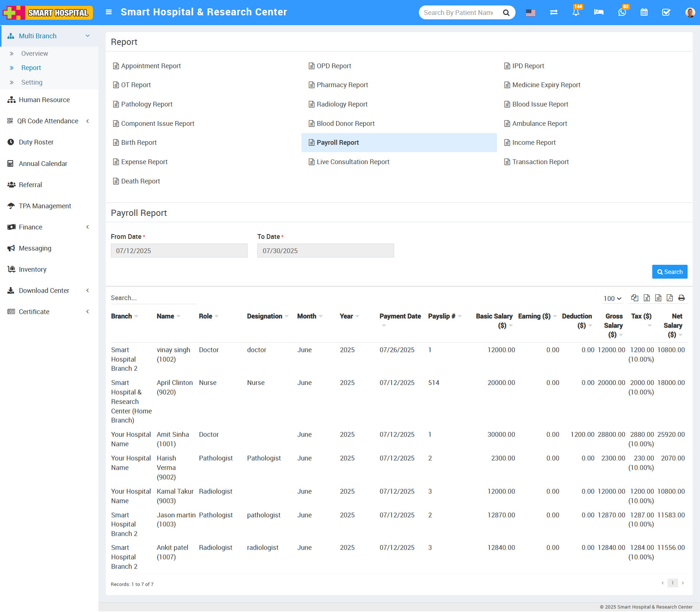Click the next page arrow

click(683, 583)
